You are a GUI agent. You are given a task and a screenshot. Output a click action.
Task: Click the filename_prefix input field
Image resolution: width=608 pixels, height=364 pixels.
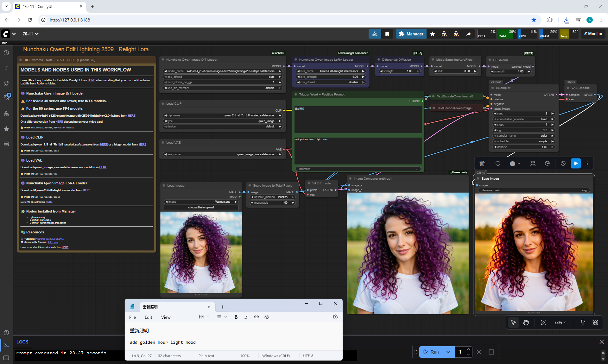(534, 190)
